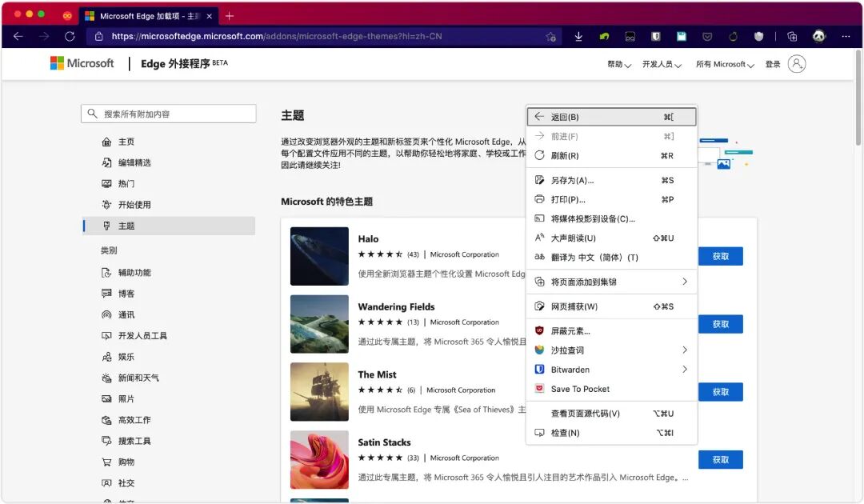This screenshot has width=864, height=504.
Task: Select 主题 in the sidebar
Action: click(169, 226)
